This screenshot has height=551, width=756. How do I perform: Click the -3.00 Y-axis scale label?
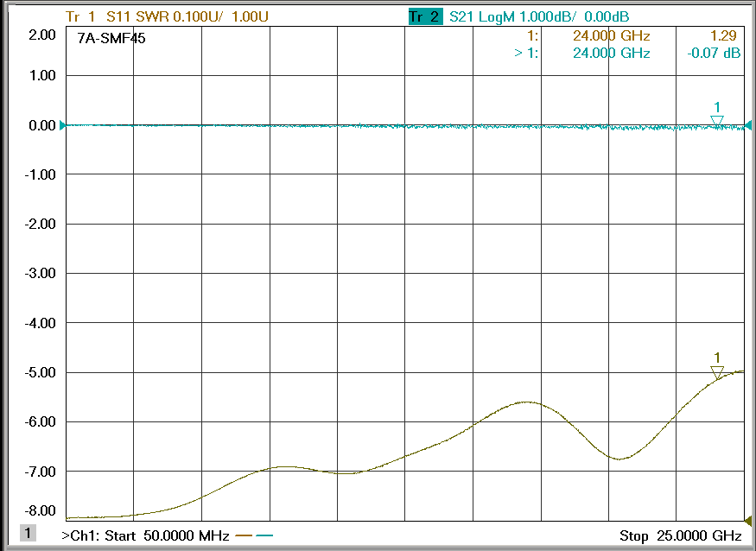tap(40, 273)
